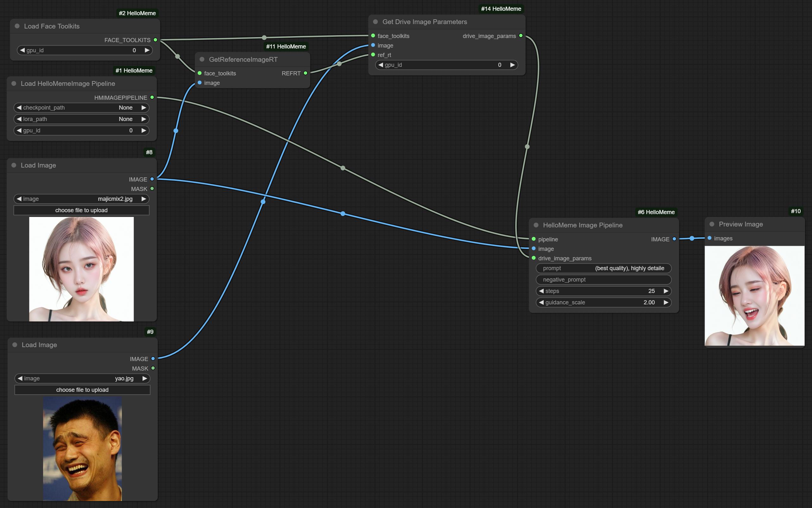Click the FACE_TOOLKITS output socket
The image size is (812, 508).
click(155, 40)
